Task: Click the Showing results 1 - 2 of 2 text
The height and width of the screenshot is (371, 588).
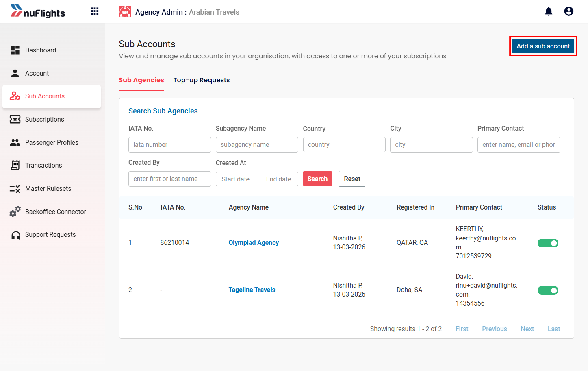Action: coord(406,329)
